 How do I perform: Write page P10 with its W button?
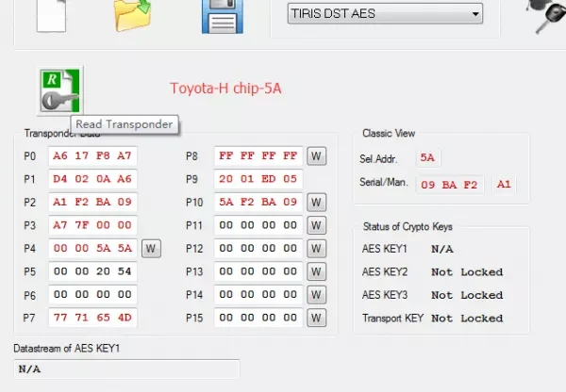pyautogui.click(x=317, y=203)
